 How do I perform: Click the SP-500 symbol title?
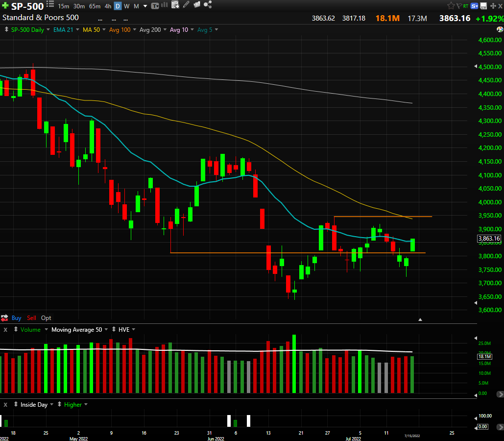click(27, 6)
